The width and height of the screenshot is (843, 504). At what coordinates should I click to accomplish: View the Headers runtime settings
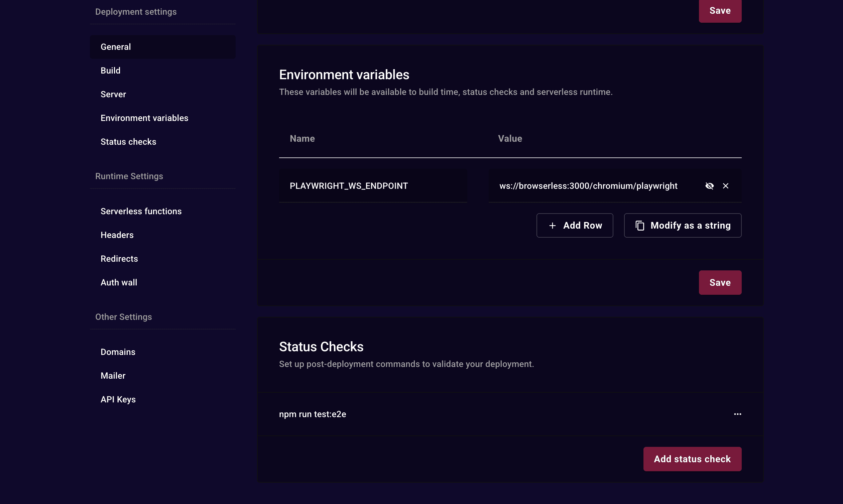point(117,235)
